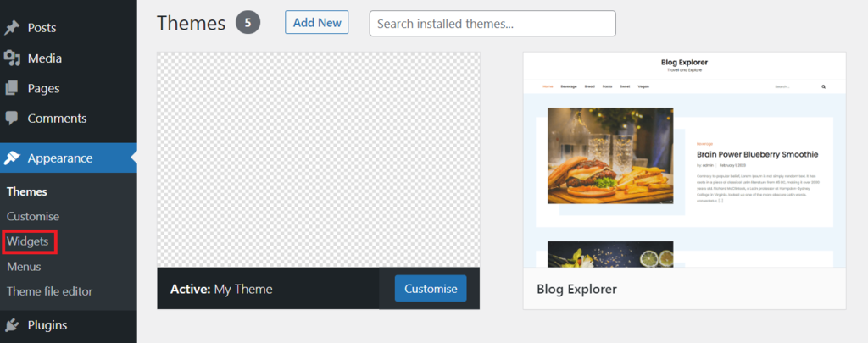Click the blue Customise button
Image resolution: width=868 pixels, height=343 pixels.
(431, 289)
